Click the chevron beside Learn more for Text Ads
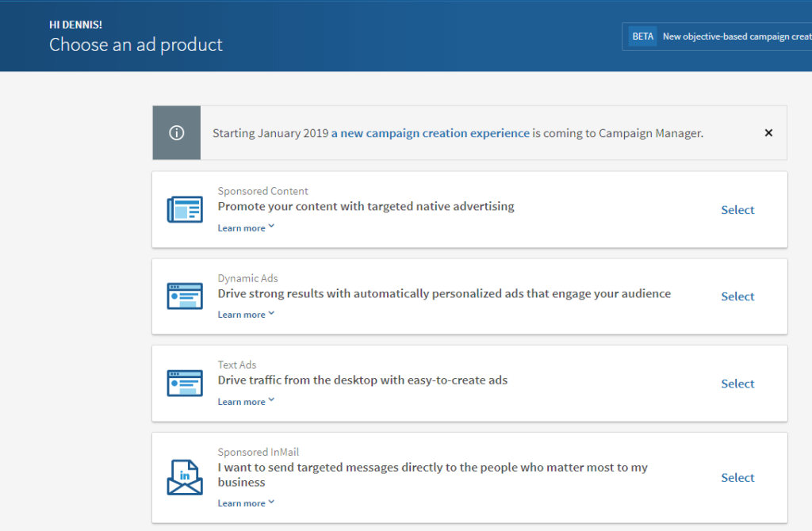The width and height of the screenshot is (812, 531). pos(270,401)
